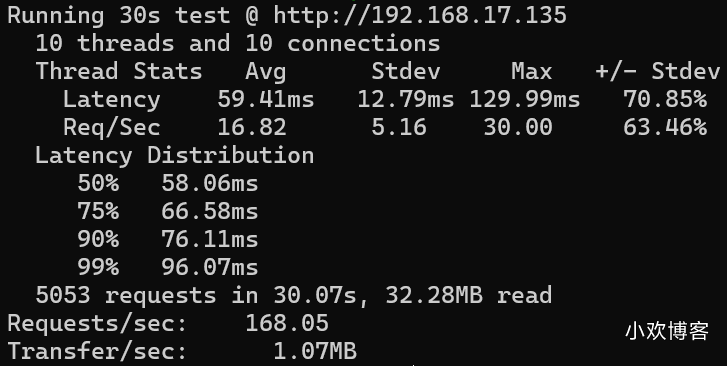Click the Transfer/sec value 1.07MB
This screenshot has width=727, height=366.
tap(315, 351)
